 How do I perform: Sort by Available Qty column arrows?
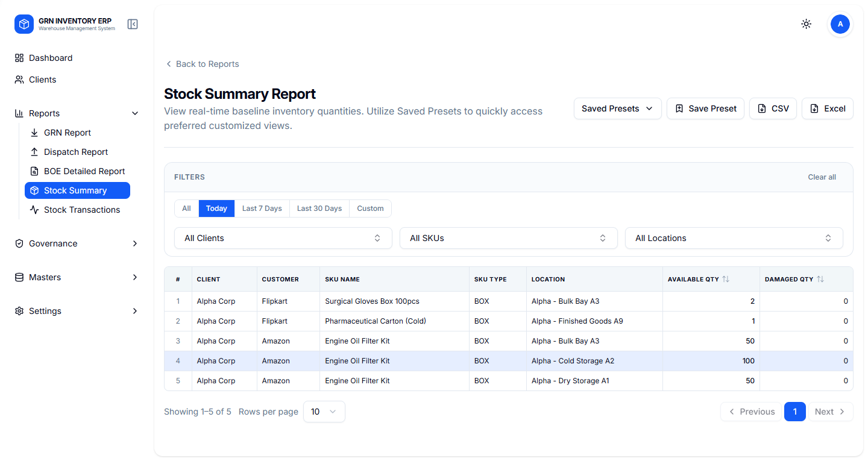[726, 280]
